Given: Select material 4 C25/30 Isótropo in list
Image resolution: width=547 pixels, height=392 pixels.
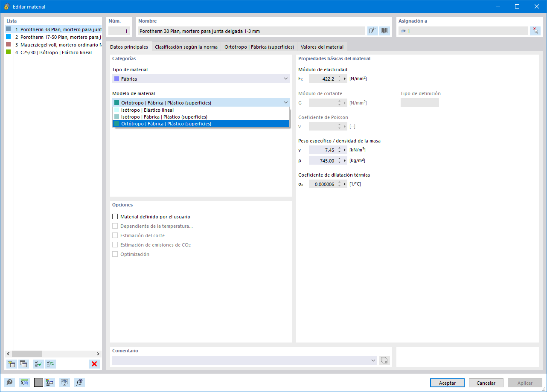Looking at the screenshot, I should point(53,52).
